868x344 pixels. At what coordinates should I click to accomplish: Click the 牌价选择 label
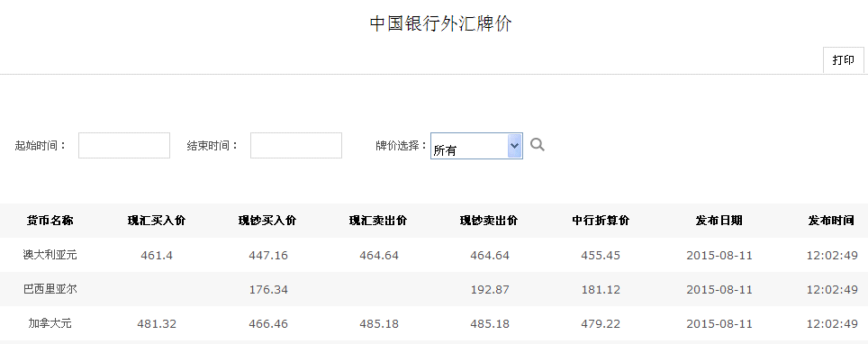402,146
